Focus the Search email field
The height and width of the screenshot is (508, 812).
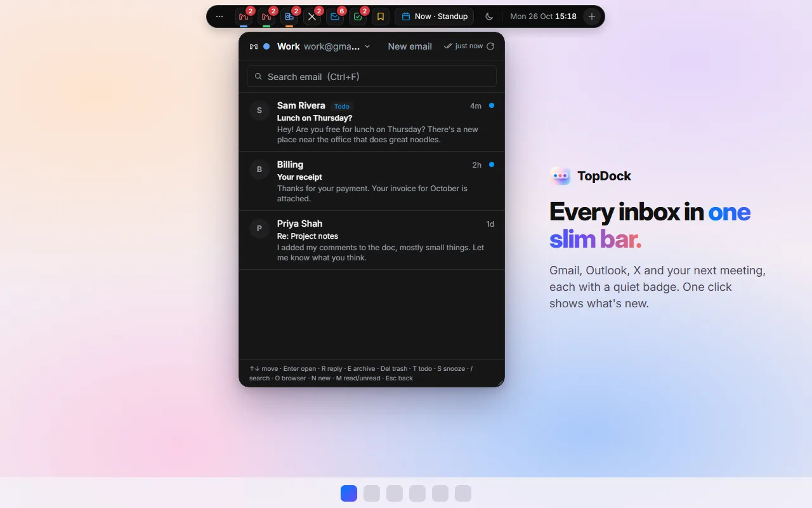point(372,77)
